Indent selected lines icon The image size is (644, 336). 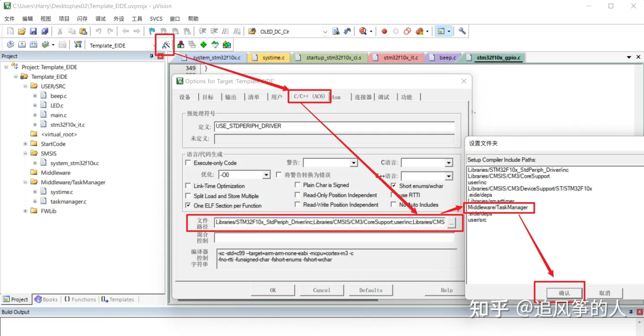click(x=203, y=31)
